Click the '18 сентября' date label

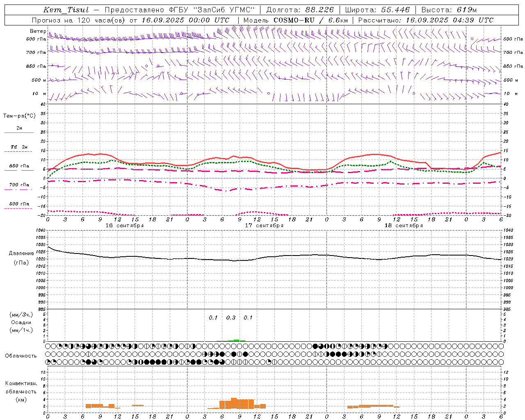coord(404,226)
